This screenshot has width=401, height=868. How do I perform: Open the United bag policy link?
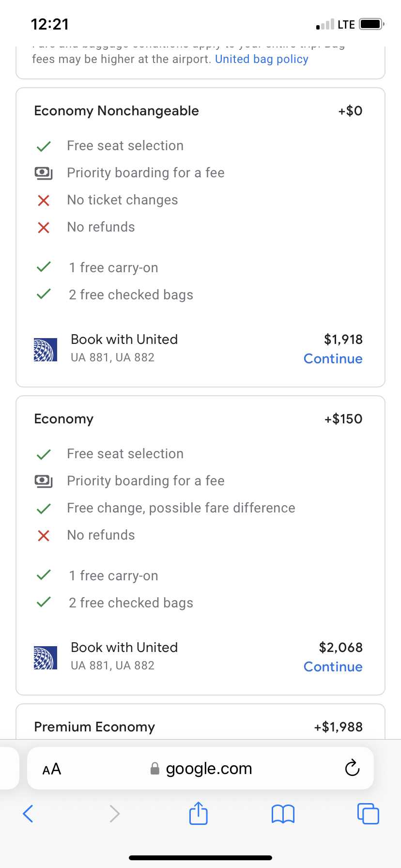click(x=262, y=59)
